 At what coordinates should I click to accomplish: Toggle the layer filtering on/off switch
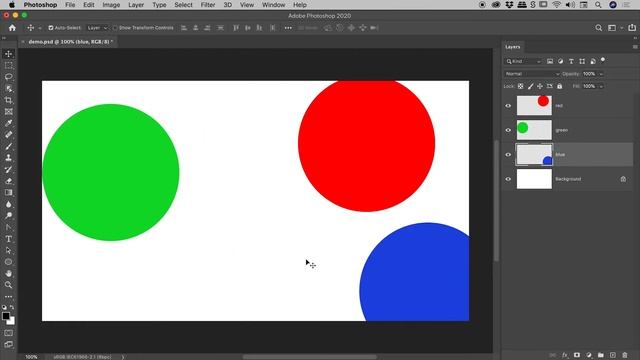tap(603, 60)
